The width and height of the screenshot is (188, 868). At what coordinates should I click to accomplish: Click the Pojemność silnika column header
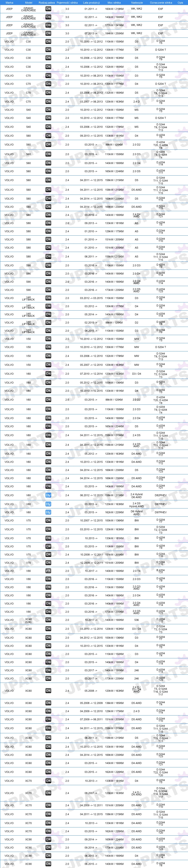coord(67,3)
